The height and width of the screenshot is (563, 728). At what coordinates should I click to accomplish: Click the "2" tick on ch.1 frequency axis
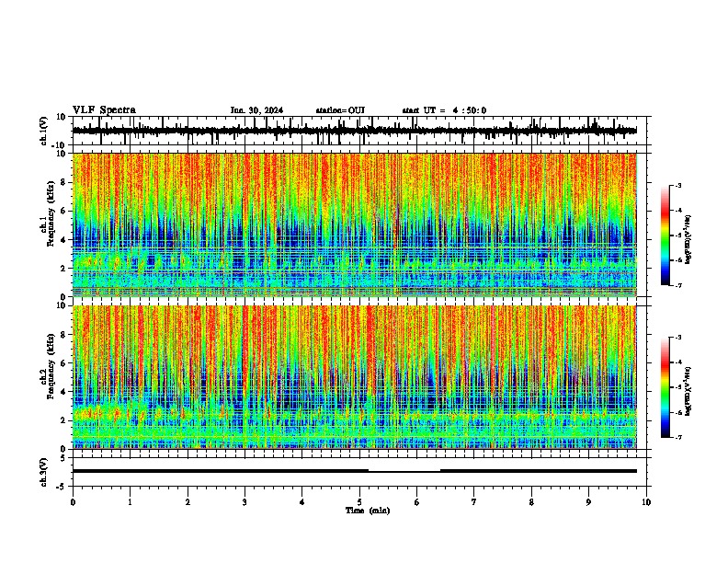pyautogui.click(x=63, y=269)
